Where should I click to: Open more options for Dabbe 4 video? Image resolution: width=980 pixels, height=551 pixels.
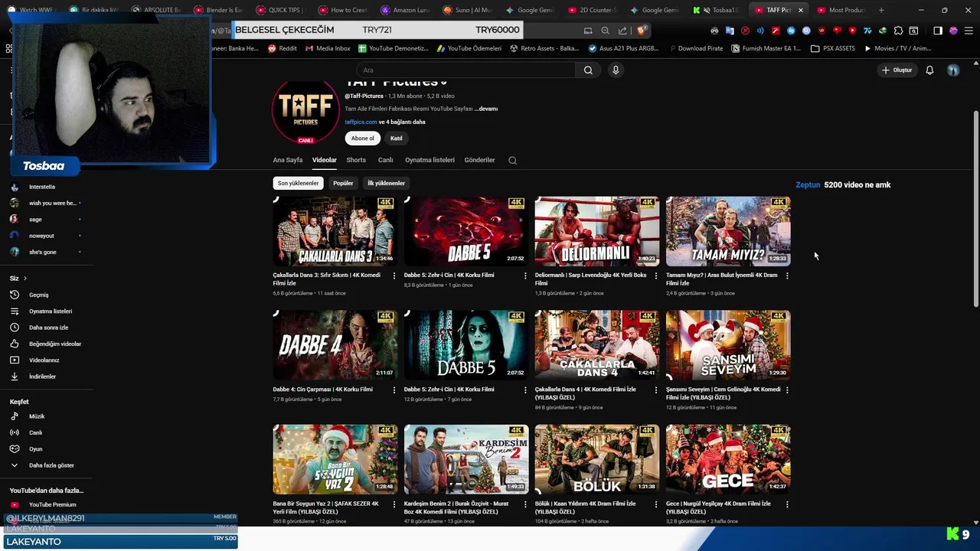click(x=394, y=390)
